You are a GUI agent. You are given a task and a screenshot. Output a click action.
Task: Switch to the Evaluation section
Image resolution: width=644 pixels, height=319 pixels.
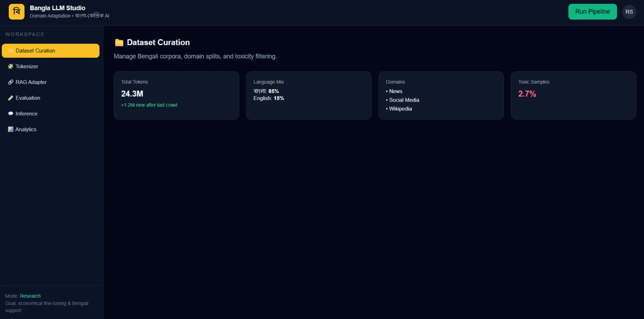pos(28,98)
